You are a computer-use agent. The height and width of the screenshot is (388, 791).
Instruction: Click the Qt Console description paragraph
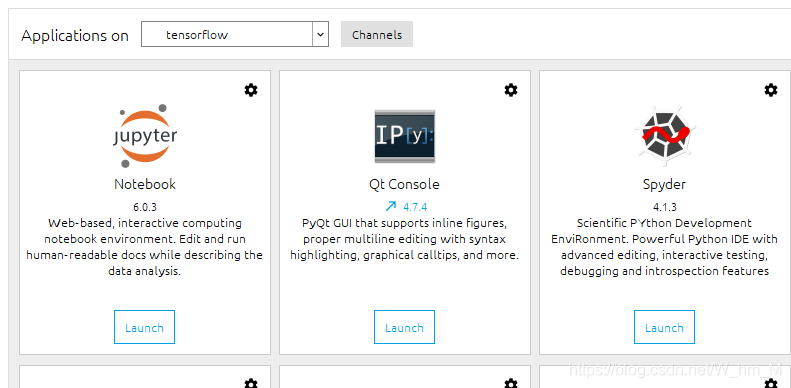tap(405, 239)
